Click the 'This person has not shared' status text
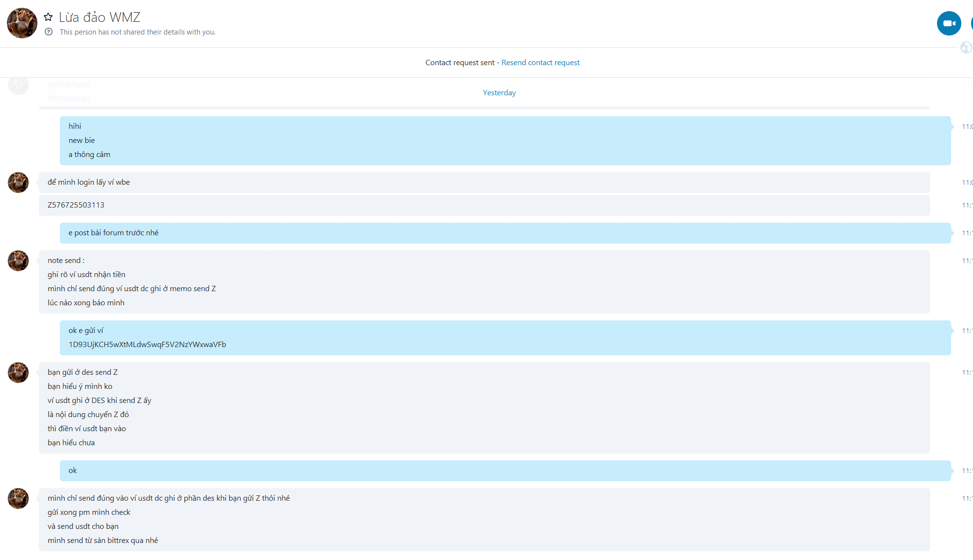The height and width of the screenshot is (560, 973). (x=138, y=32)
